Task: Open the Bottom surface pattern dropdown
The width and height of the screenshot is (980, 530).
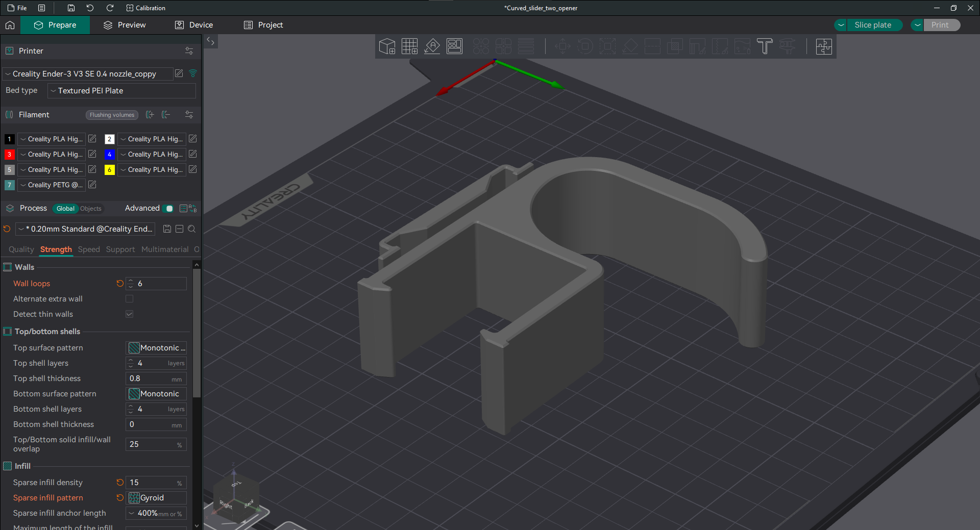Action: (x=156, y=394)
